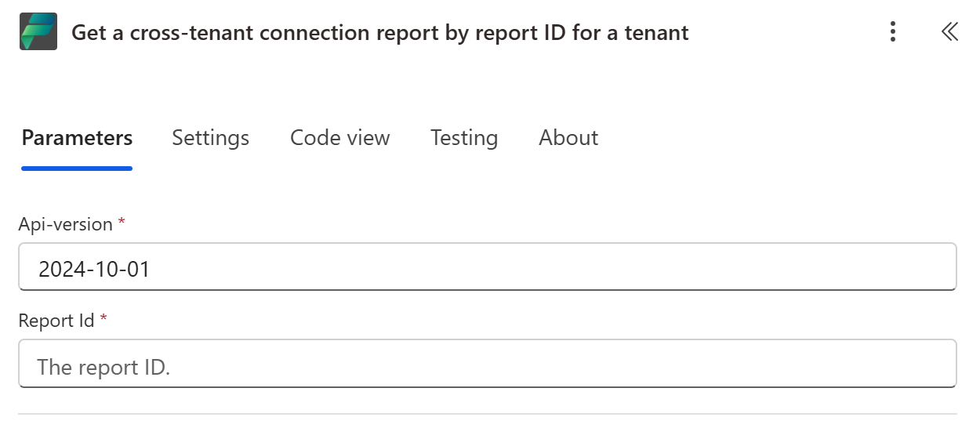Click the Api-version input field

pos(487,267)
